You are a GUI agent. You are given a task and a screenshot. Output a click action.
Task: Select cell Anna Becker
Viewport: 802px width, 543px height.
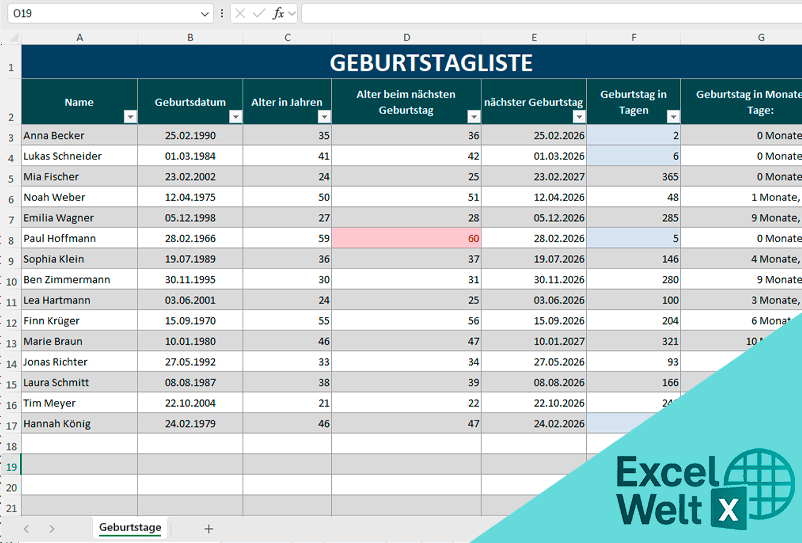[x=79, y=135]
